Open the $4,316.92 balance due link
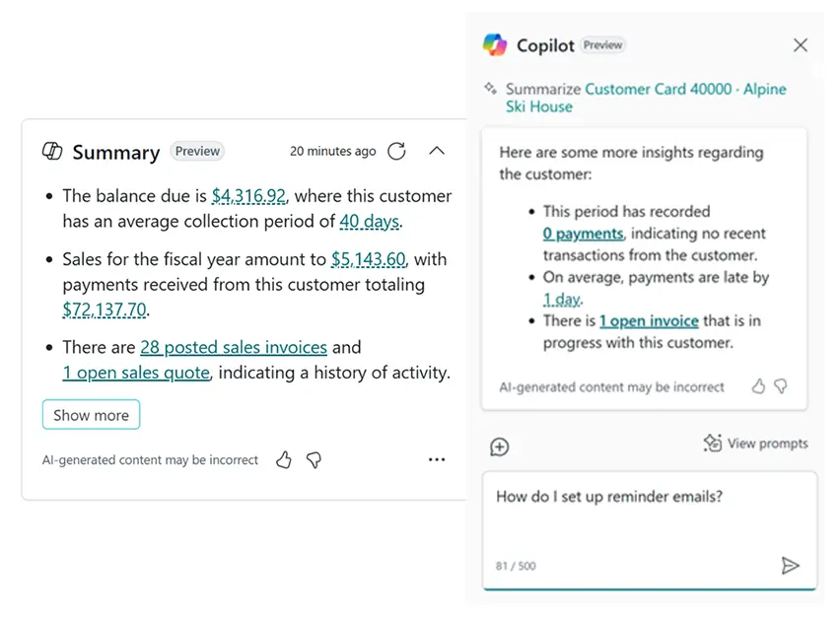The height and width of the screenshot is (618, 840). (x=249, y=196)
